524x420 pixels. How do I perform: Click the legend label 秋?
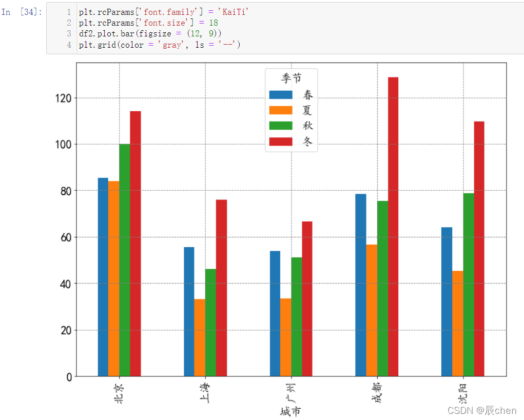pos(308,126)
